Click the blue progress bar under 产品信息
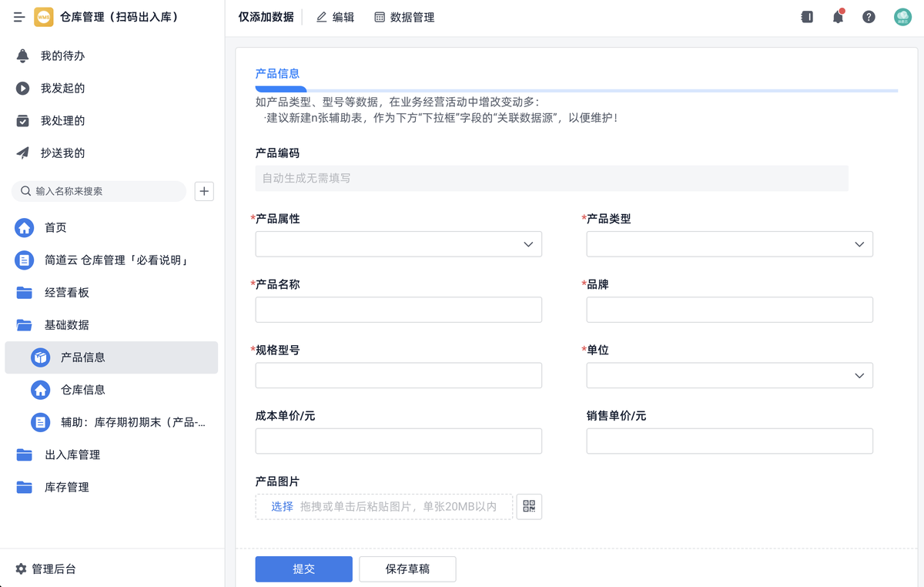 pos(280,87)
